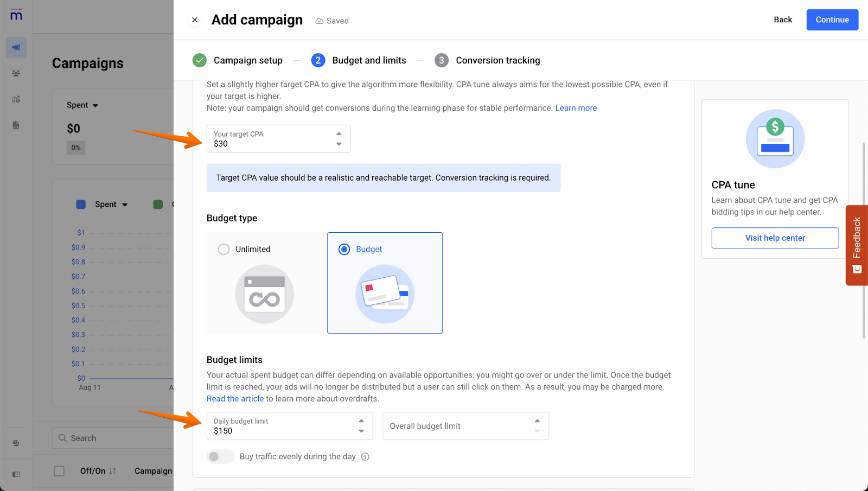Click the logo icon at top left
The width and height of the screenshot is (868, 491).
click(16, 15)
